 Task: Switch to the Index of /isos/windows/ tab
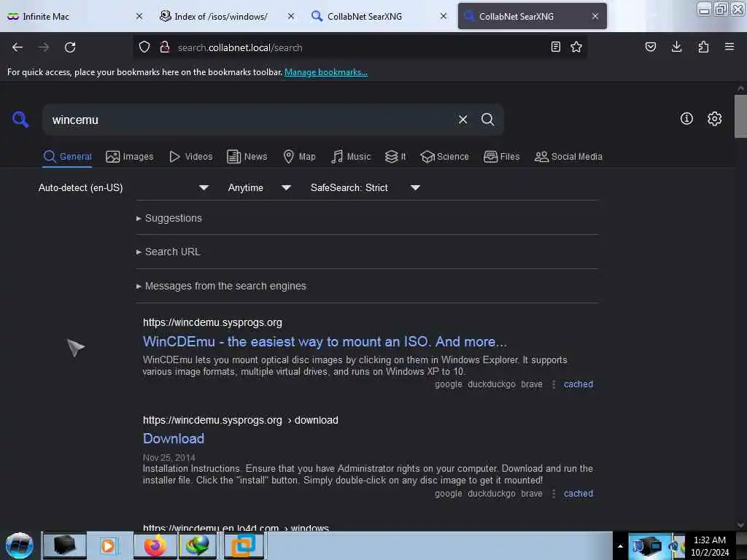pos(224,16)
